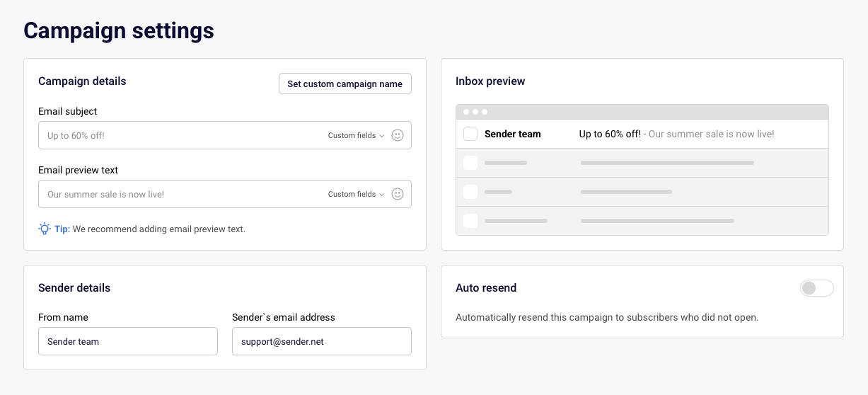Click the recommend adding preview text tip
Viewport: 868px width, 395px height.
tap(159, 229)
